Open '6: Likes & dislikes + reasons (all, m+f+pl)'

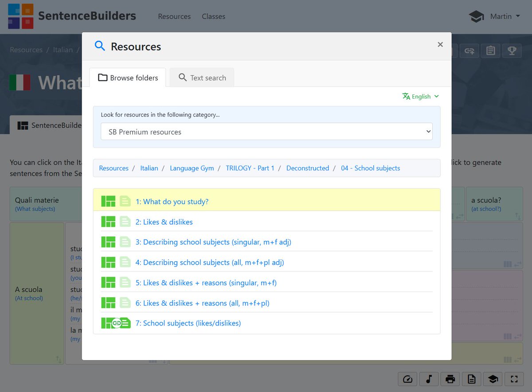[203, 303]
